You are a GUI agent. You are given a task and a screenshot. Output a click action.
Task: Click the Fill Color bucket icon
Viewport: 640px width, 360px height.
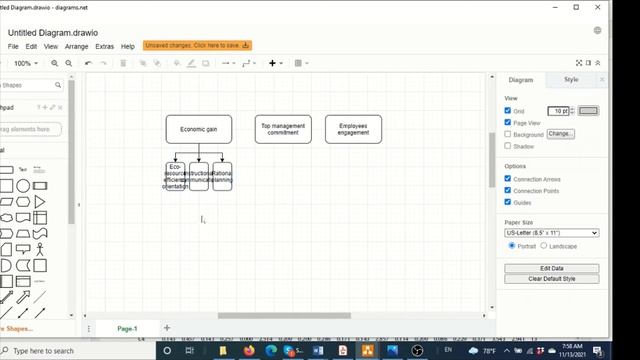click(x=177, y=63)
